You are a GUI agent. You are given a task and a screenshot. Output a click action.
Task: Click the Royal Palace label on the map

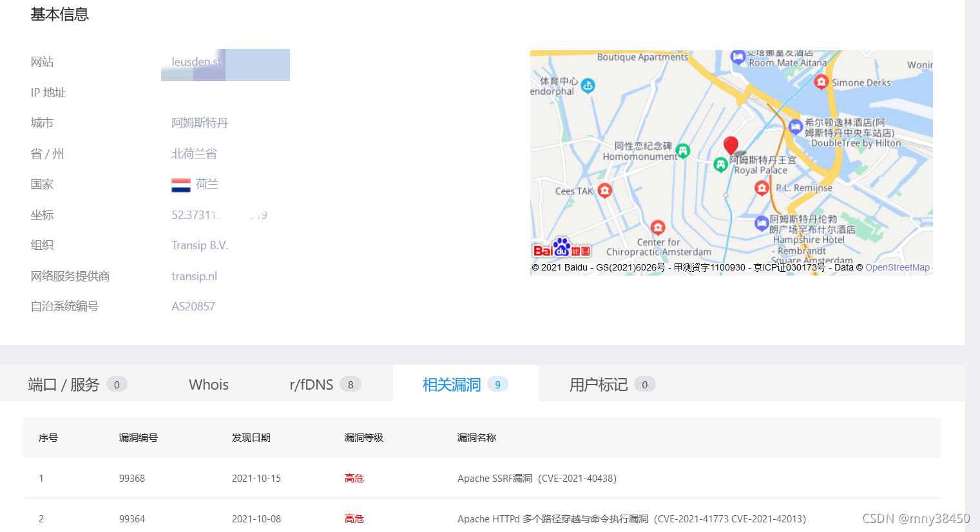[x=761, y=171]
